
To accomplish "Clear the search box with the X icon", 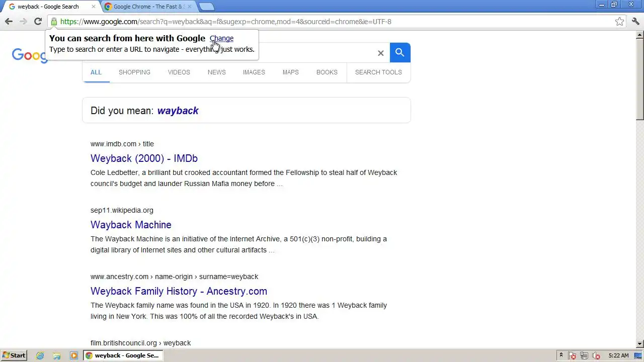I will click(x=381, y=53).
